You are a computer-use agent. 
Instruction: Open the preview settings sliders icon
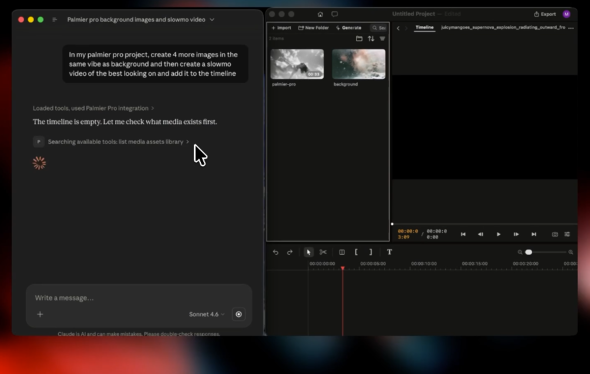point(567,234)
